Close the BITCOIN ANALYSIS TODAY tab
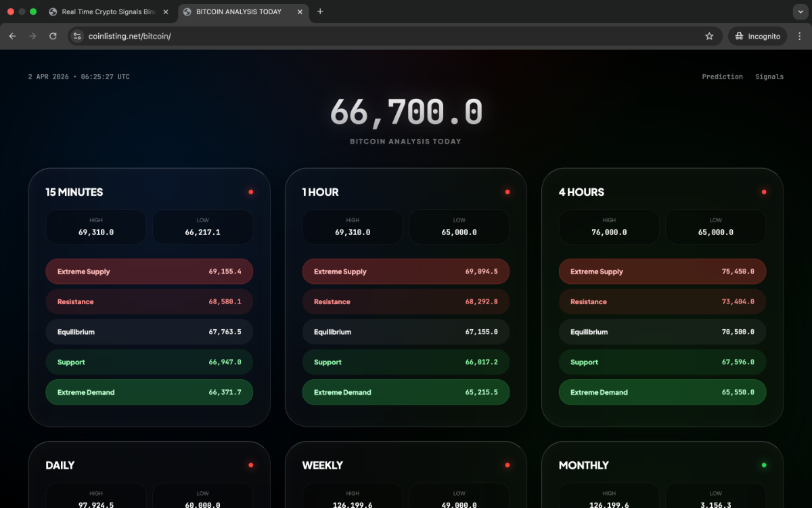The image size is (812, 508). click(x=300, y=12)
